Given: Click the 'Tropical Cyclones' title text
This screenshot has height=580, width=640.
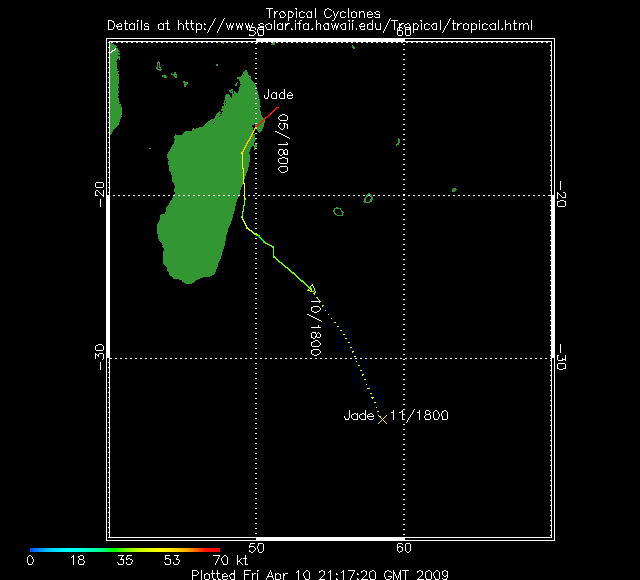Looking at the screenshot, I should click(x=323, y=14).
